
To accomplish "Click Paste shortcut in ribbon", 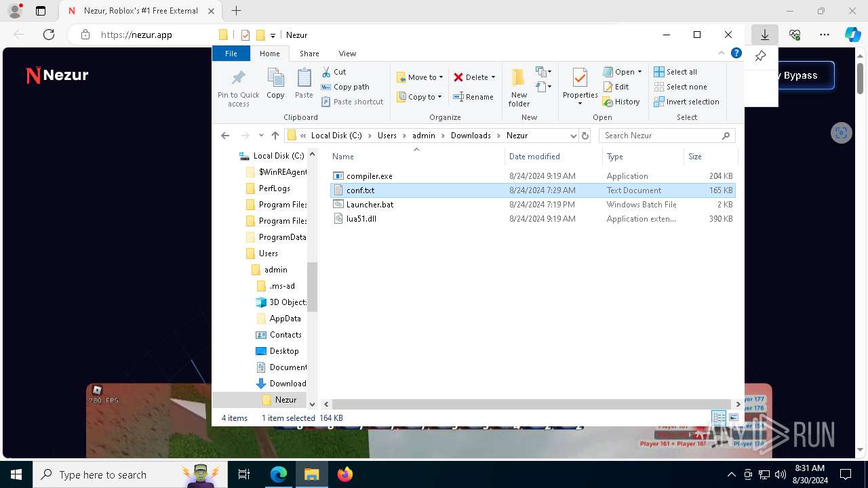I will (352, 102).
